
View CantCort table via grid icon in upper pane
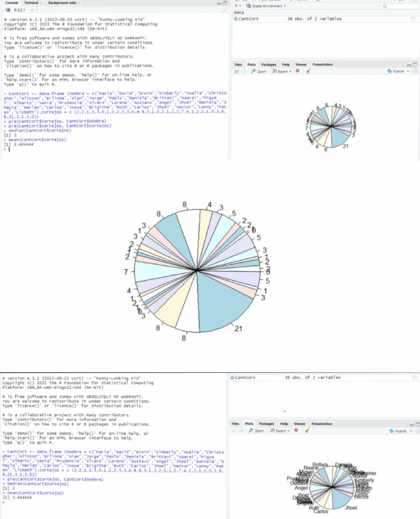pos(413,19)
